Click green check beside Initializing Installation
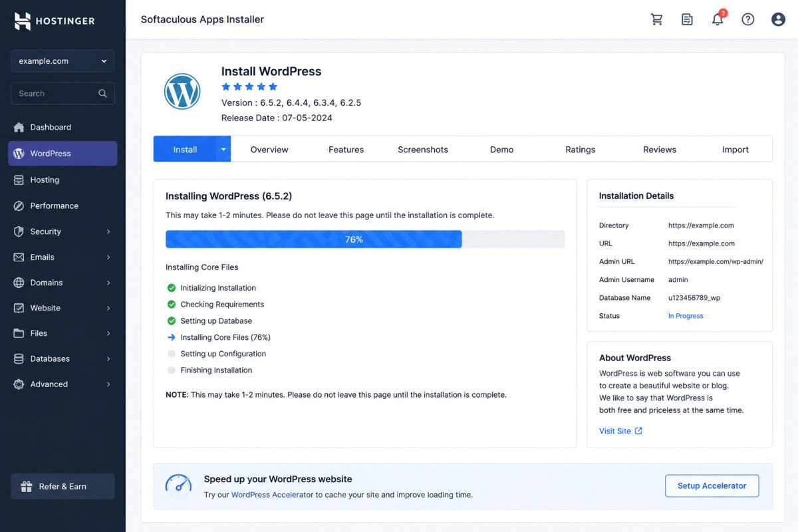Viewport: 798px width, 532px height. (x=172, y=288)
